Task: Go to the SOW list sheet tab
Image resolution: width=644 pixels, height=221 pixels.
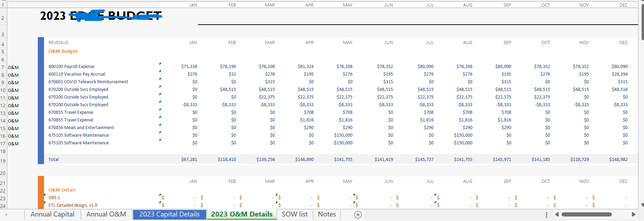Action: tap(295, 214)
